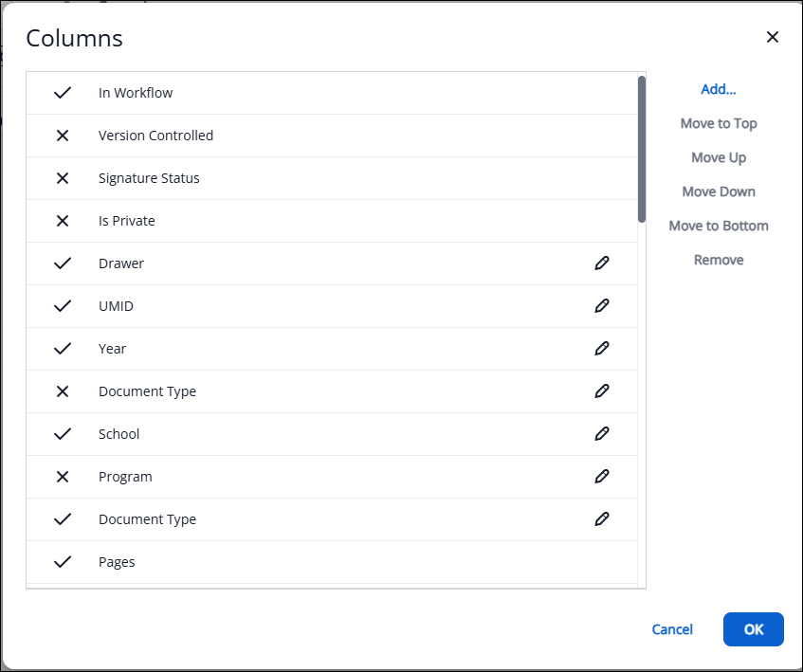Toggle visibility checkmark for In Workflow

[63, 93]
